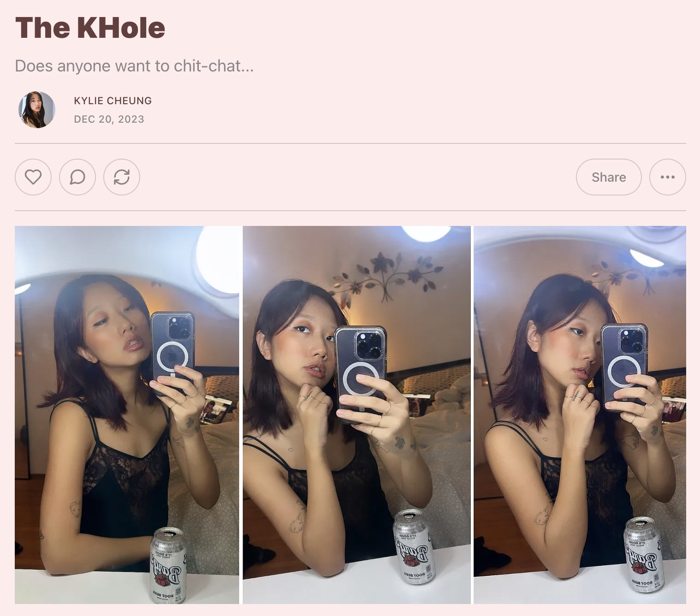Like the post with heart icon
Screen dimensions: 700x616
tap(33, 177)
